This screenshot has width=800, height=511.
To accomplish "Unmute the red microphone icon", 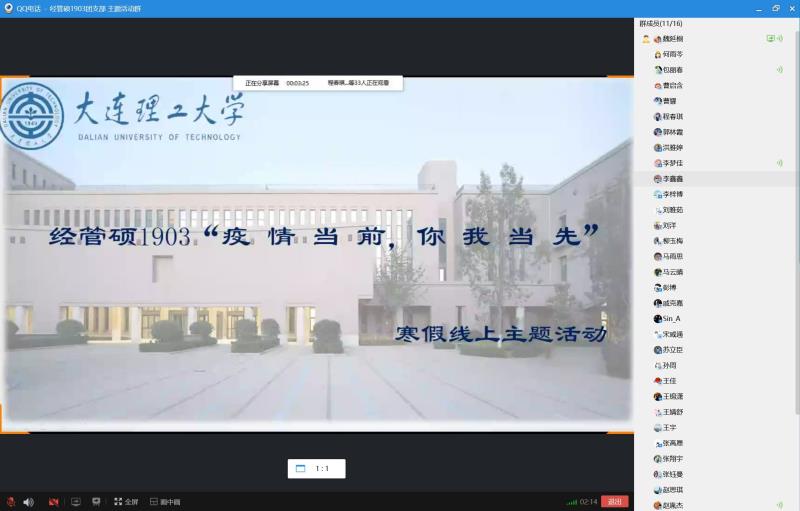I will 10,501.
